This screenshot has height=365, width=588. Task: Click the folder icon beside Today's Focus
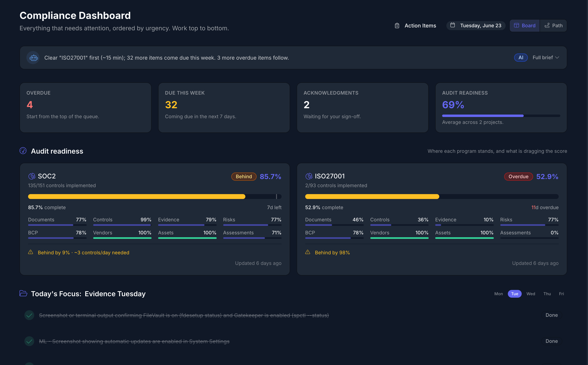(x=23, y=293)
